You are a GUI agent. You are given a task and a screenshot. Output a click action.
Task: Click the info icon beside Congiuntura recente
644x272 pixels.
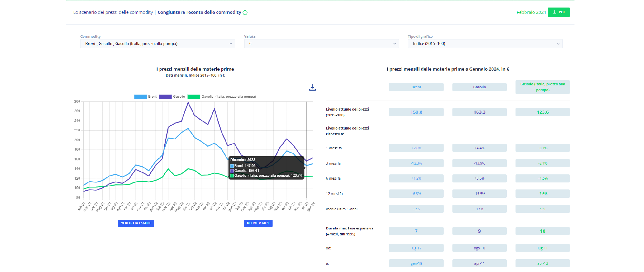(x=245, y=12)
